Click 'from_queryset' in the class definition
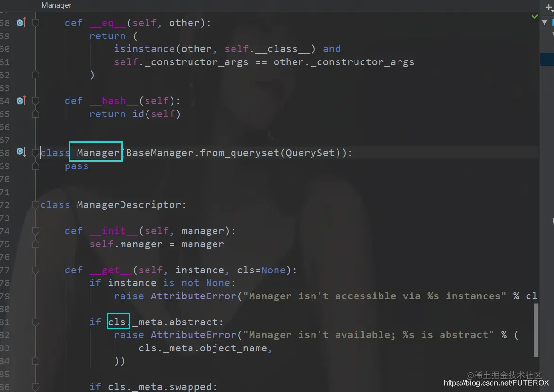Screen dimensions: 554x392 [239, 153]
